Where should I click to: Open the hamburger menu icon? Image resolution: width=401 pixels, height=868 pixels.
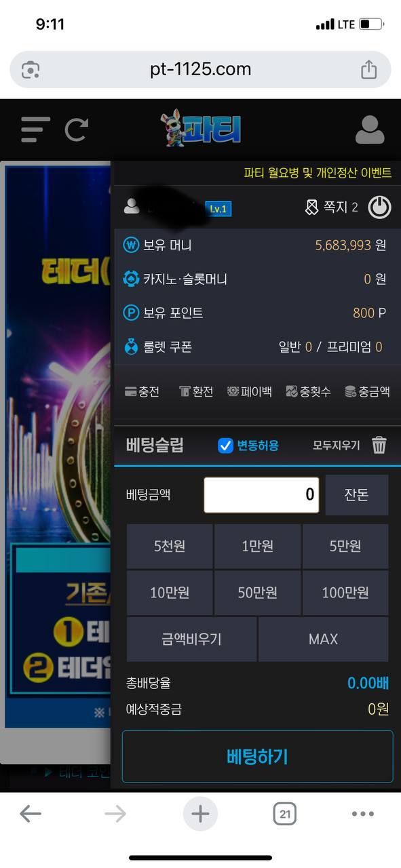click(35, 130)
